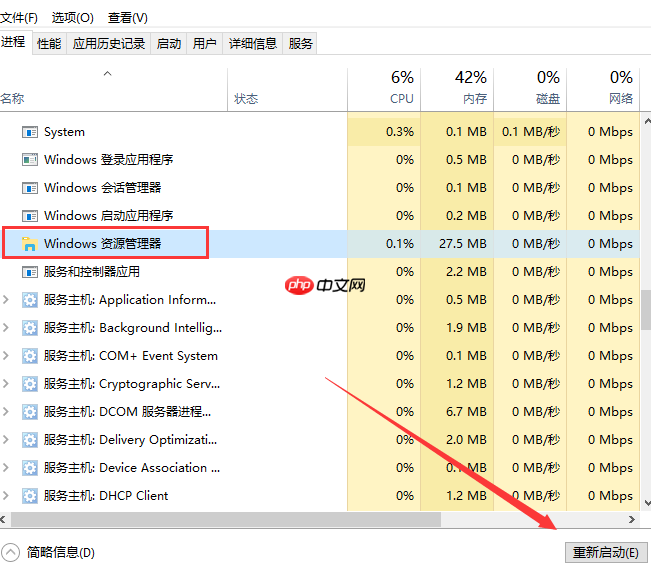Switch to the 服务 tab
This screenshot has height=571, width=651.
300,44
